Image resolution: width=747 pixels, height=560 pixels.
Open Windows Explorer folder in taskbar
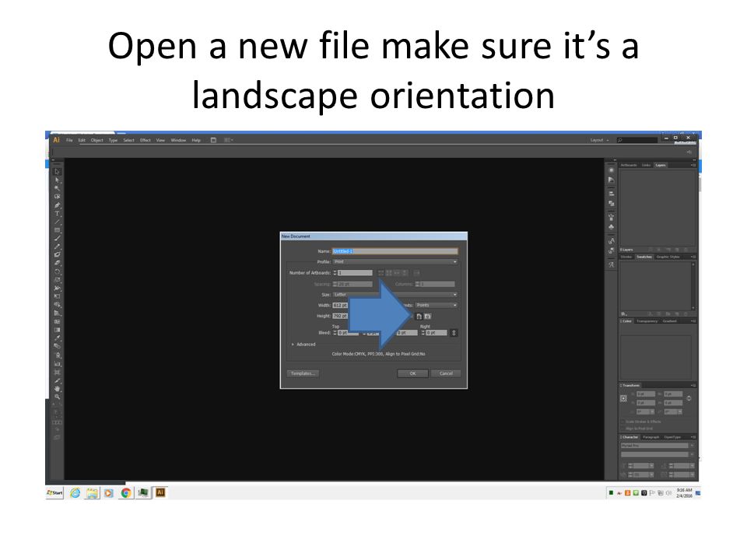[92, 493]
